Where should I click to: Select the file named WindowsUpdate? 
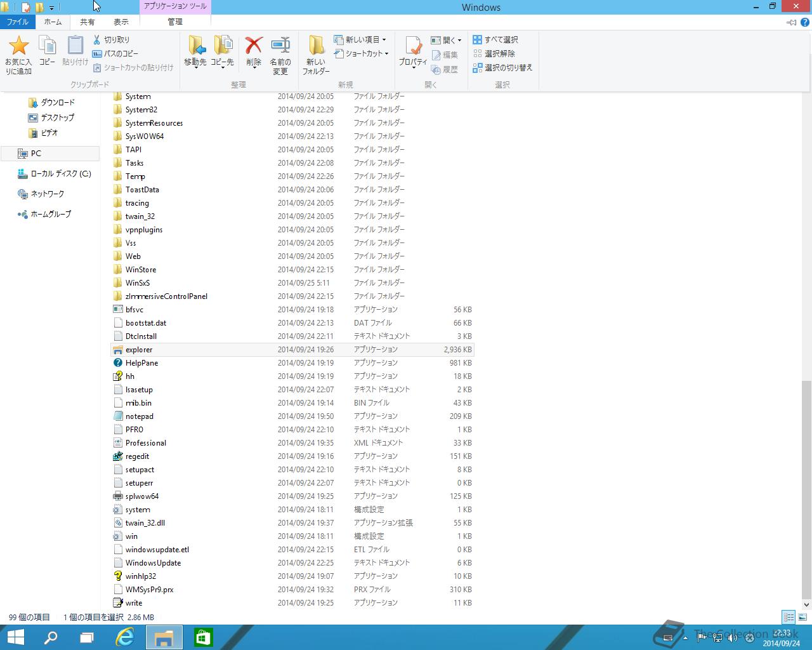(x=153, y=563)
